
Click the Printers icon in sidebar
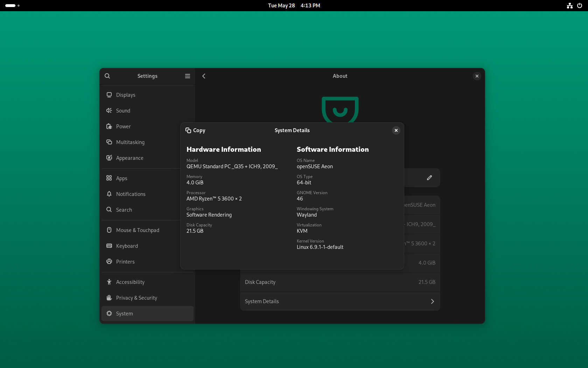(x=109, y=262)
